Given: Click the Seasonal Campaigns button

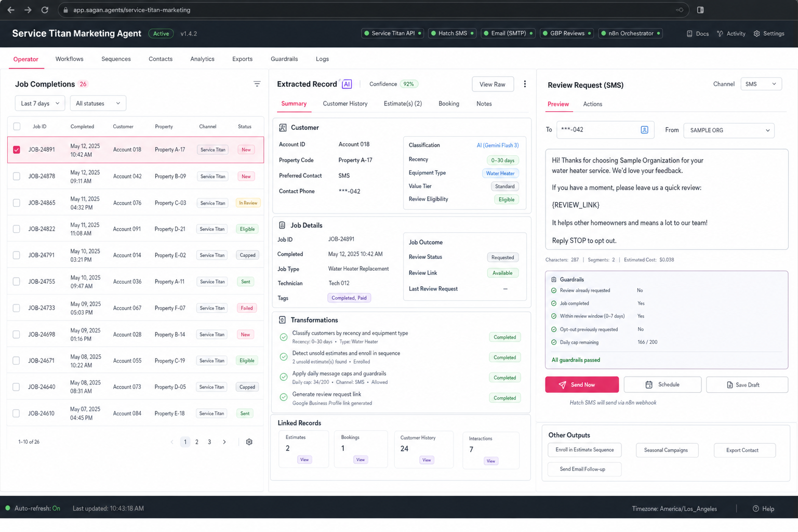Looking at the screenshot, I should pyautogui.click(x=666, y=450).
